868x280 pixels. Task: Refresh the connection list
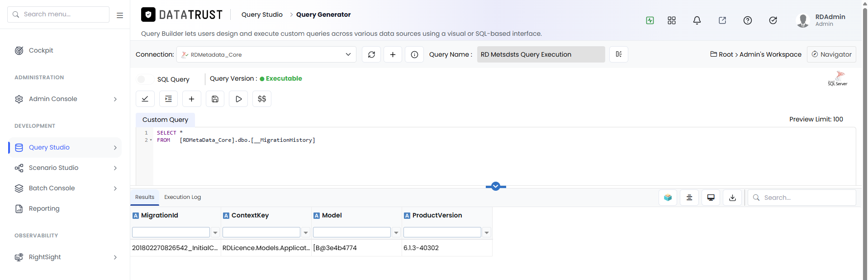click(x=371, y=54)
